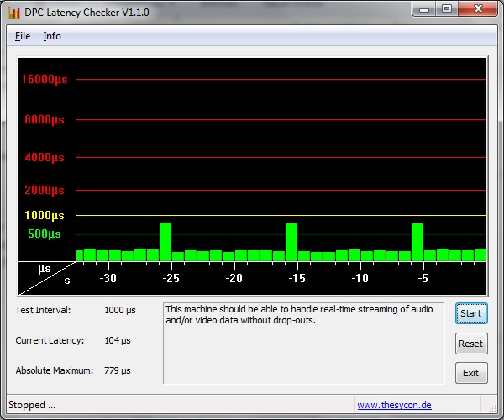This screenshot has height=420, width=504.
Task: Click the Stopped status bar text
Action: pos(32,405)
